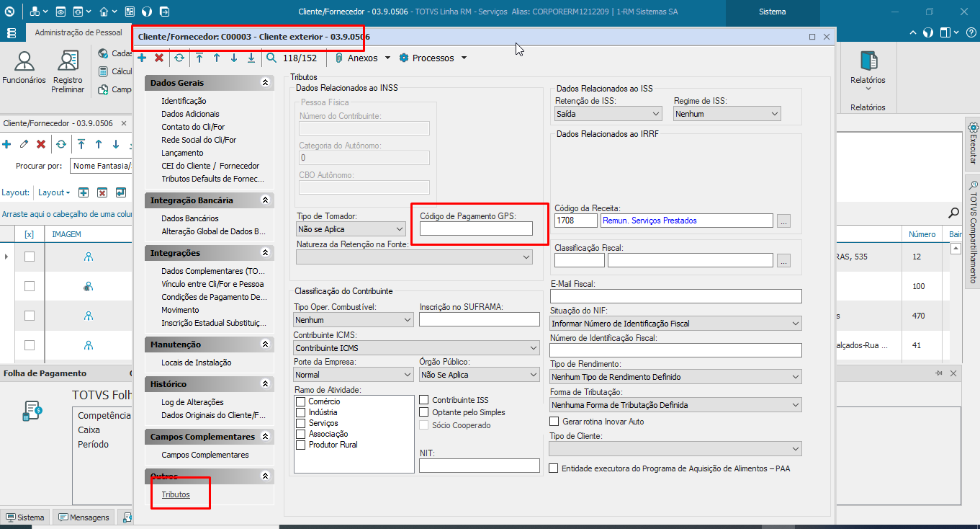
Task: Jump to last record in dialog toolbar
Action: [251, 58]
